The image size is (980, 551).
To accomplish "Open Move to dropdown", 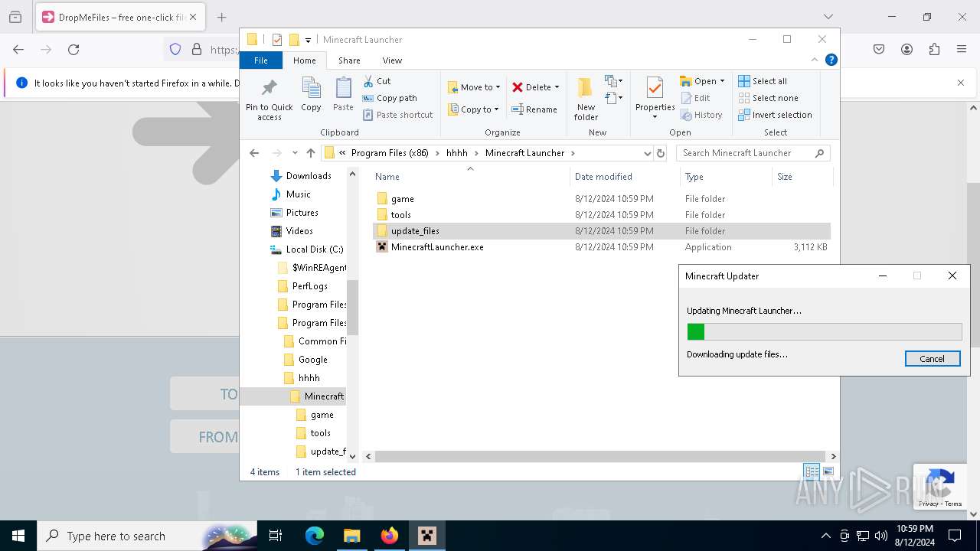I will point(473,87).
